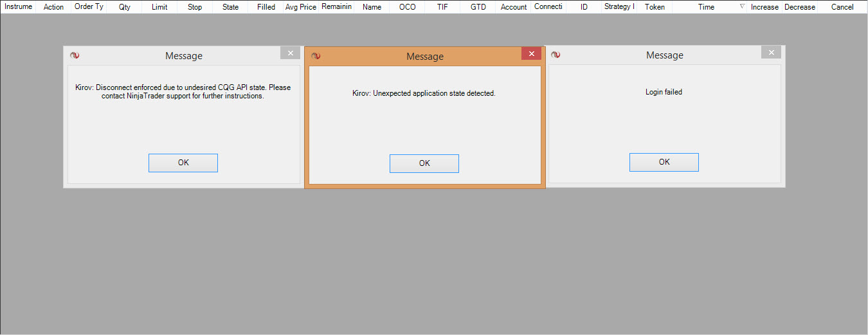
Task: Sort by the Instrument column header
Action: coord(18,7)
